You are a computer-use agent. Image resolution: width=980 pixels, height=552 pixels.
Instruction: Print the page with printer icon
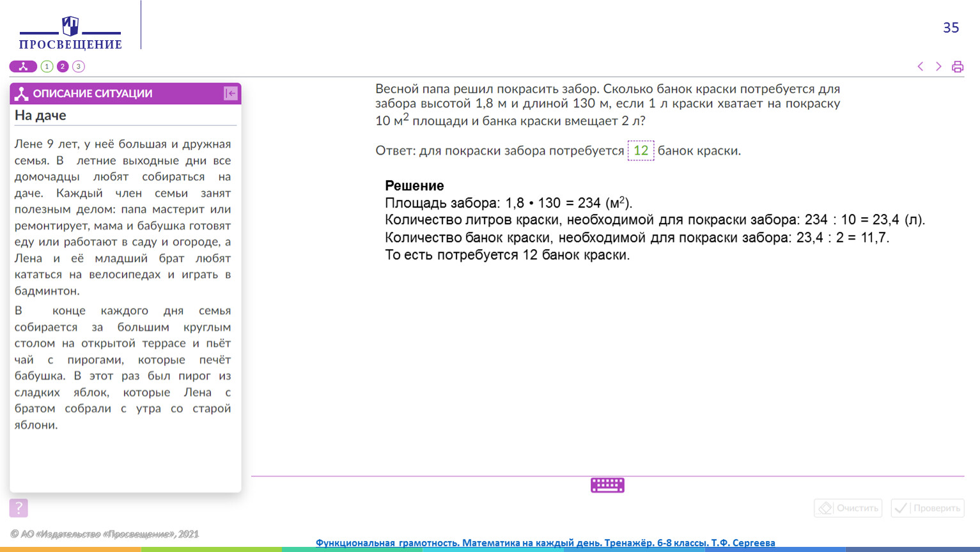pos(957,66)
